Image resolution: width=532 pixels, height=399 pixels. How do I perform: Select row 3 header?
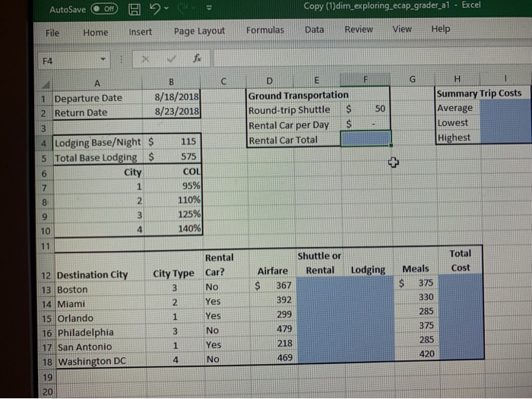click(43, 128)
